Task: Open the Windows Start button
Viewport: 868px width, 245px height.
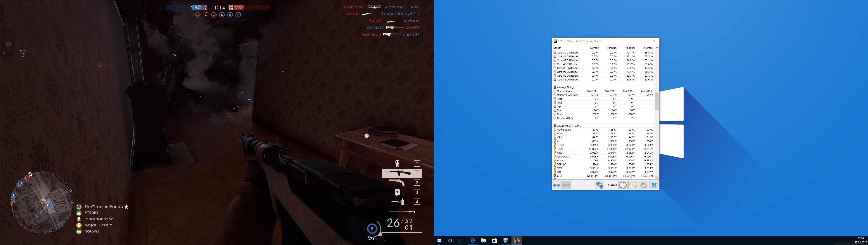Action: pos(439,240)
